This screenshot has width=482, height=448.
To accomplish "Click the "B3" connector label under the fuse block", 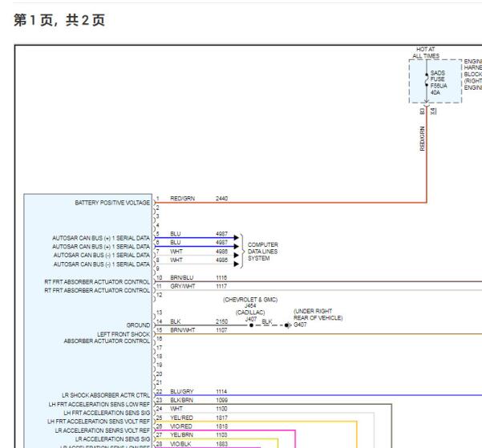I will pos(422,111).
